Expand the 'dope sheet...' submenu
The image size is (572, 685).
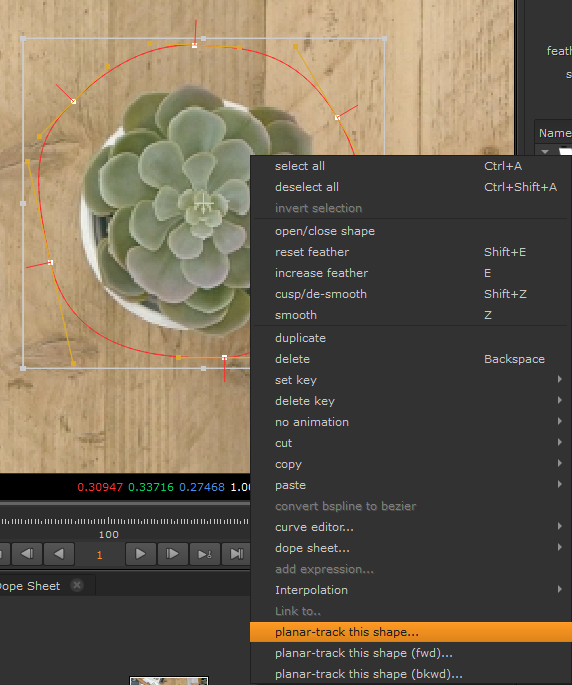(411, 548)
